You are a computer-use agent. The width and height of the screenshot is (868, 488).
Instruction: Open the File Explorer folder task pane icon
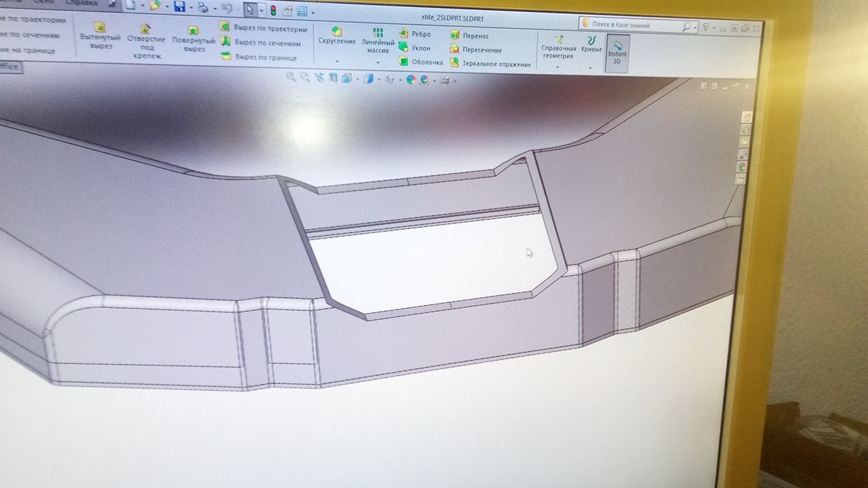(x=744, y=142)
